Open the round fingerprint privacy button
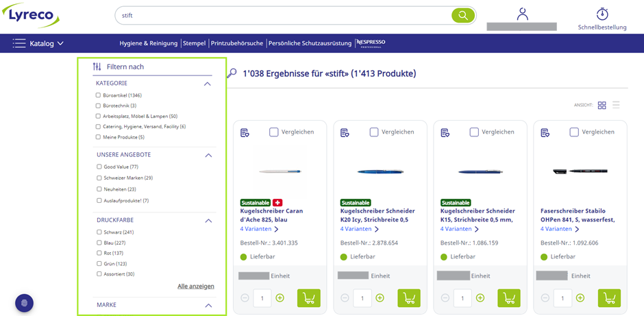 (x=24, y=303)
